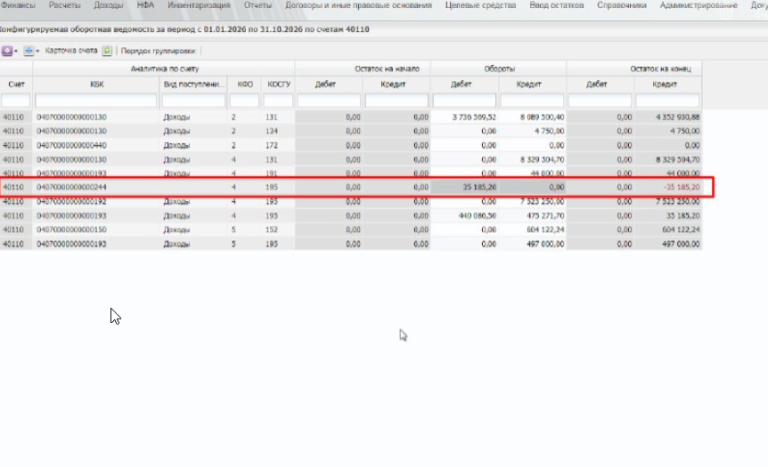The image size is (768, 467).
Task: Select the turnover value 3 736 569,52
Action: [474, 117]
